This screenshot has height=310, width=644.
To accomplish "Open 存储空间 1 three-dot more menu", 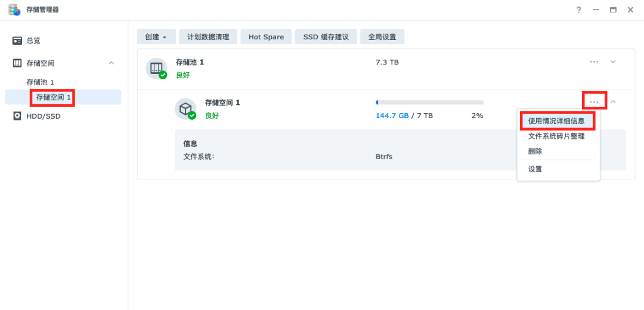I will (x=594, y=102).
